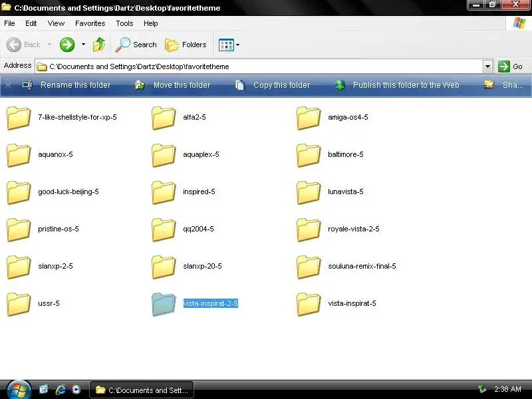Click Move this folder

click(172, 85)
